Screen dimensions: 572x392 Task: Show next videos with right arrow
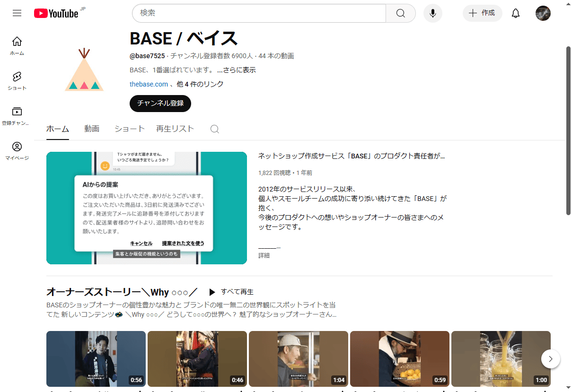coord(550,359)
